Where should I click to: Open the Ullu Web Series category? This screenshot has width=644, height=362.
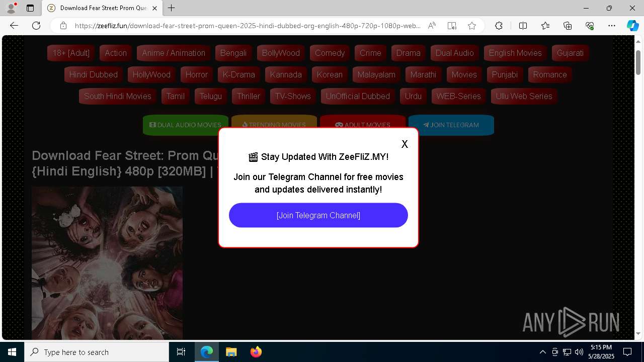click(524, 96)
